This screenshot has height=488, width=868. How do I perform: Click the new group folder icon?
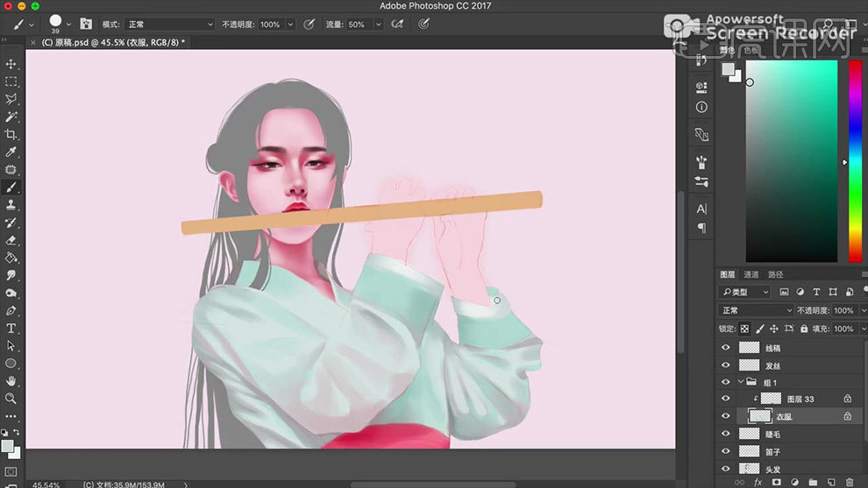pyautogui.click(x=813, y=483)
